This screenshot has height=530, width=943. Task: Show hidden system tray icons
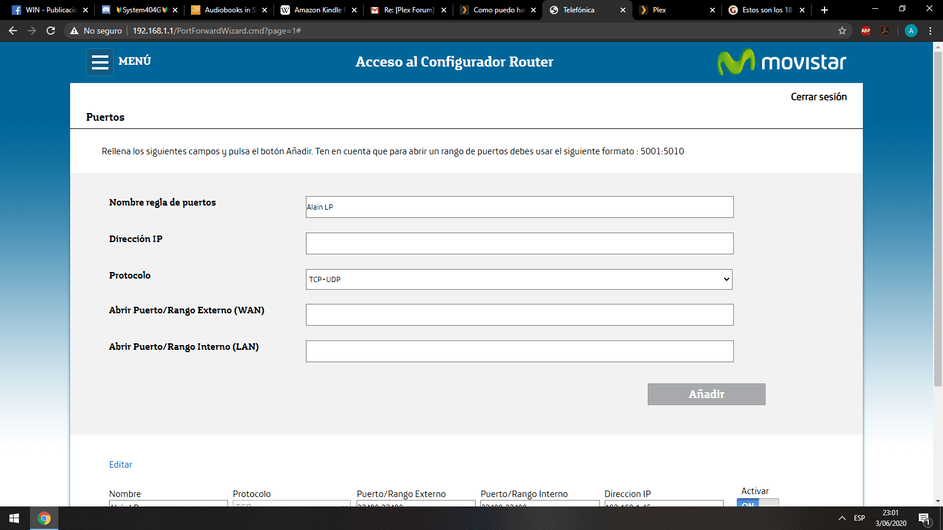point(842,518)
